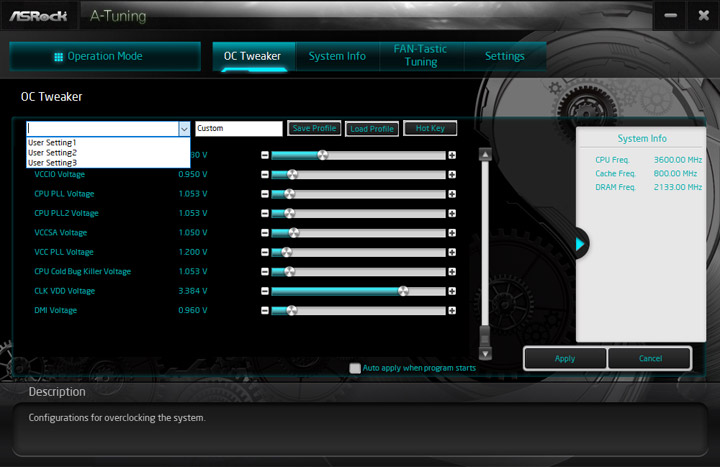Viewport: 720px width, 467px height.
Task: Click VCC PLL Voltage slider handle
Action: point(286,252)
